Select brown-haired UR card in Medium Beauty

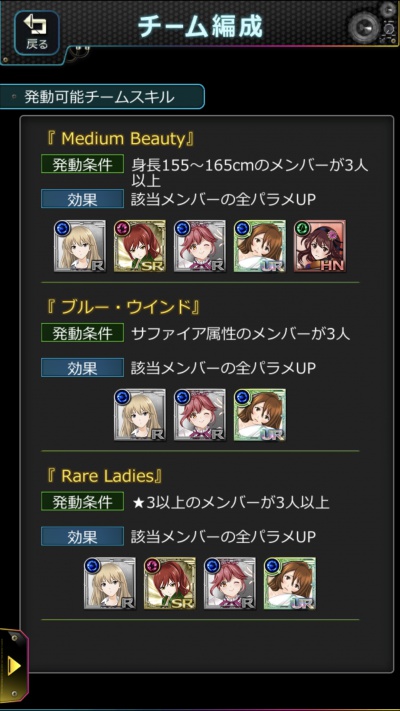[x=259, y=246]
